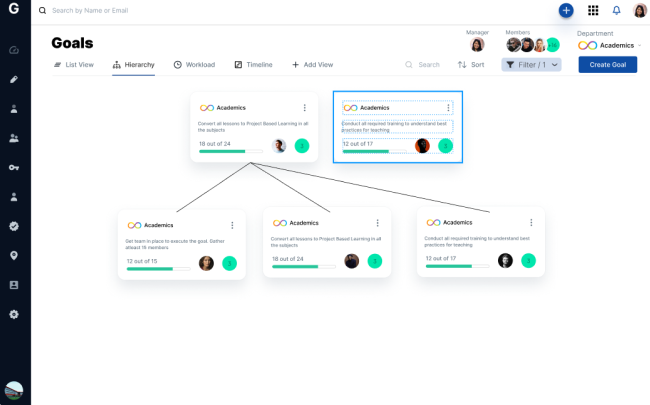Open the notifications bell
The width and height of the screenshot is (650, 405).
[616, 10]
